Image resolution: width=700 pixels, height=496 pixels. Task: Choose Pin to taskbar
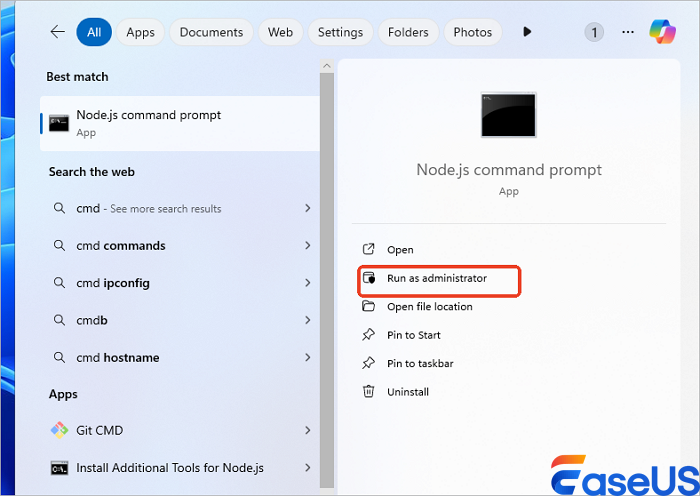[x=420, y=363]
